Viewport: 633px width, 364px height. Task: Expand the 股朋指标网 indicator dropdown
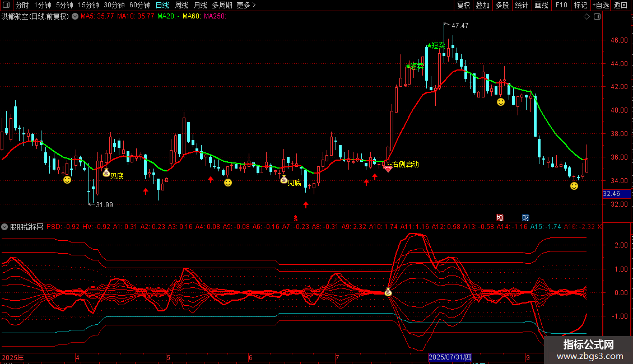[4, 227]
